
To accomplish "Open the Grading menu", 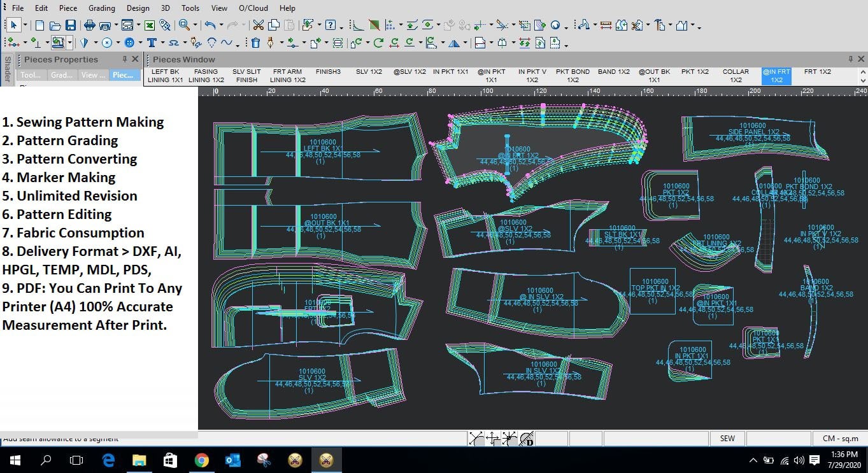I will point(101,8).
